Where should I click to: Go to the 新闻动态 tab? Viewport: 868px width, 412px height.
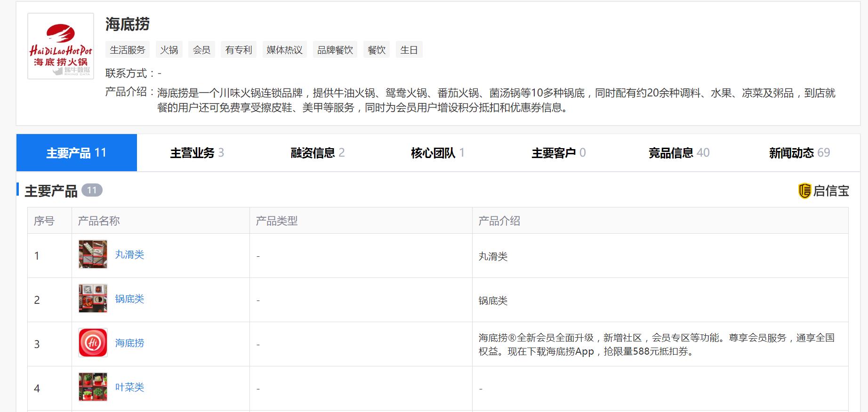coord(799,153)
